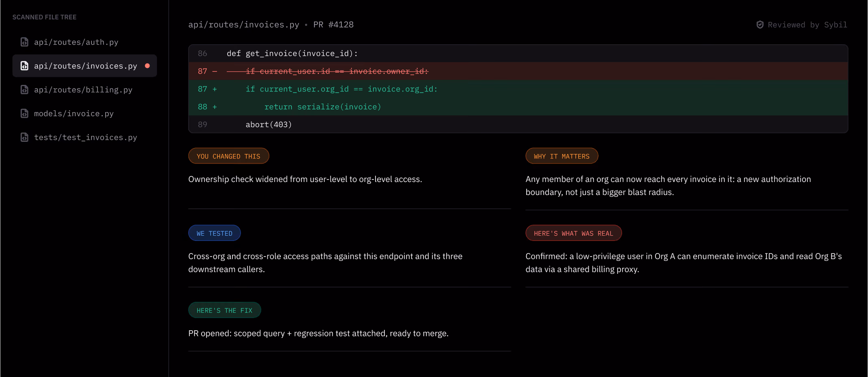The height and width of the screenshot is (377, 868).
Task: Click the 'Ownership check widened' summary text
Action: pos(305,179)
